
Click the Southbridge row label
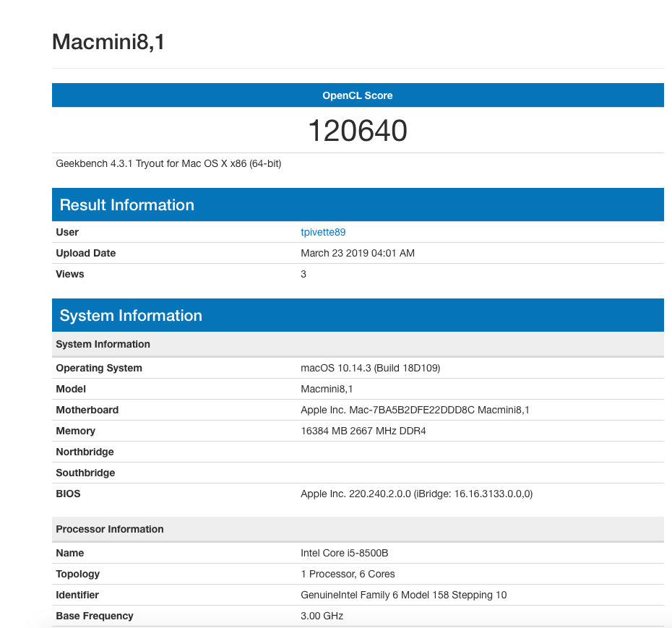click(85, 473)
